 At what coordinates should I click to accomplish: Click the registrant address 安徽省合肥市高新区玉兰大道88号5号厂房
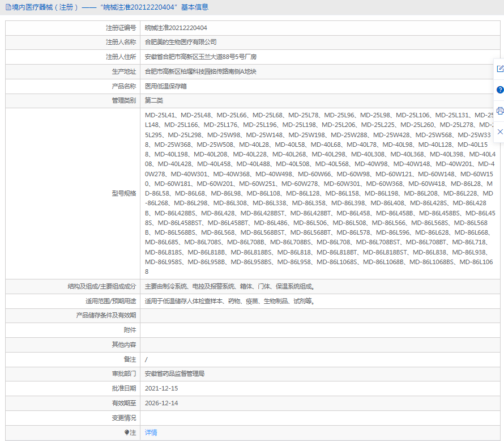tap(200, 57)
